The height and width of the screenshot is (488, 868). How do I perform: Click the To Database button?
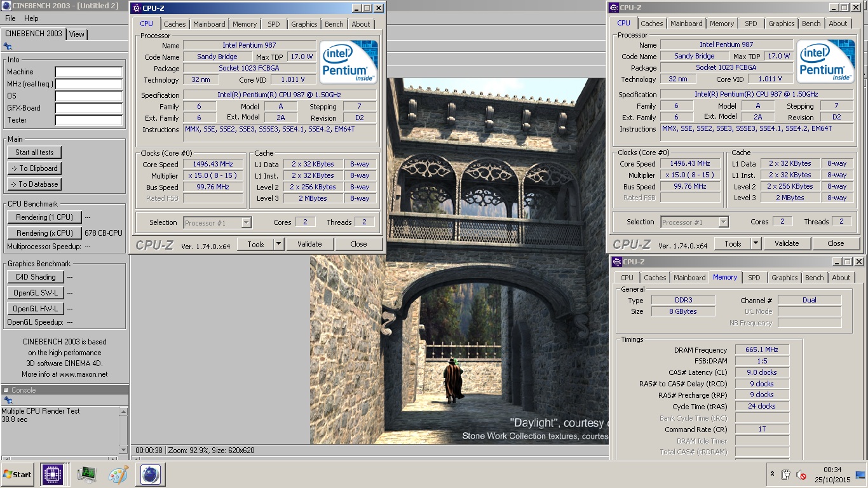(x=34, y=184)
